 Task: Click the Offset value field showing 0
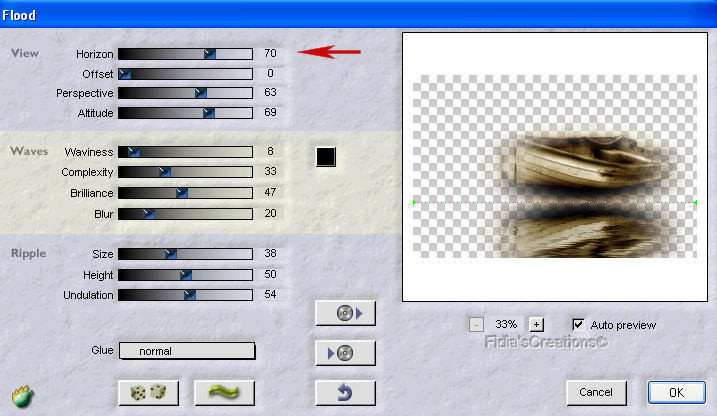tap(270, 73)
